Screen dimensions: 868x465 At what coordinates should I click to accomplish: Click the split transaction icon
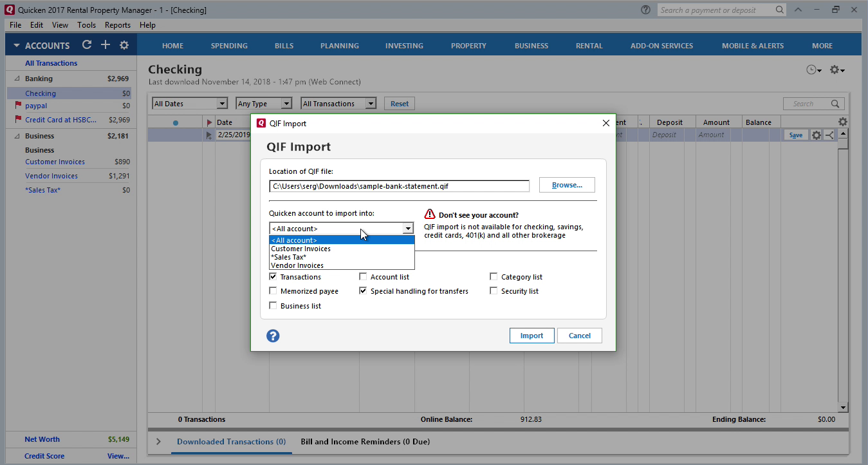coord(829,135)
